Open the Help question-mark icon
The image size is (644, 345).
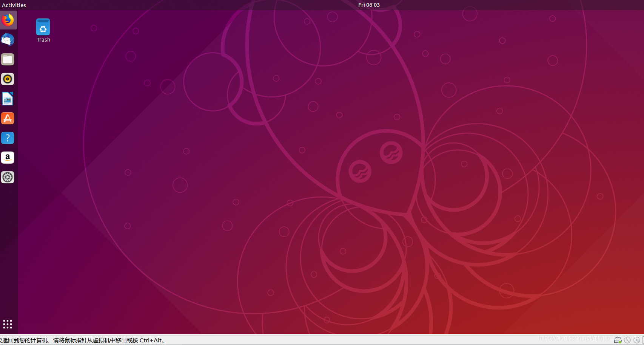pos(8,138)
